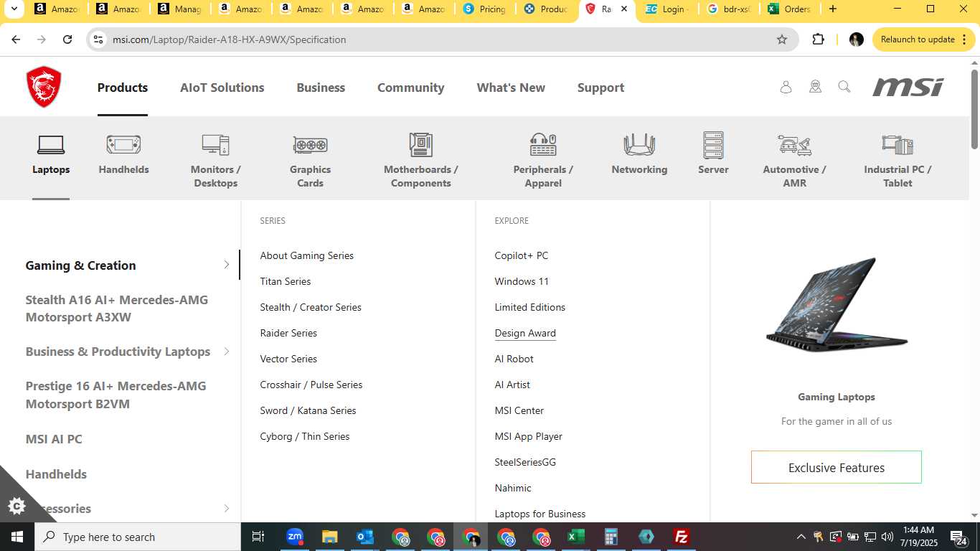Open the AIoT Solutions menu
This screenshot has height=551, width=980.
pos(222,88)
